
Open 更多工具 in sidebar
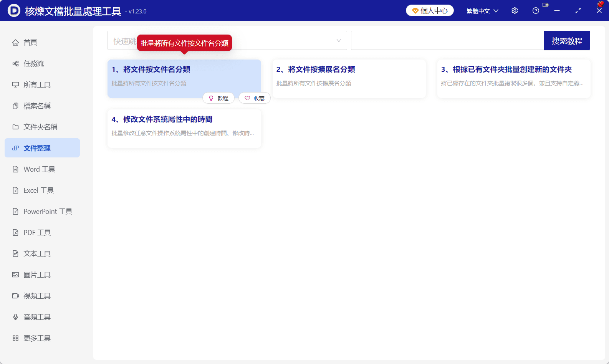42,338
